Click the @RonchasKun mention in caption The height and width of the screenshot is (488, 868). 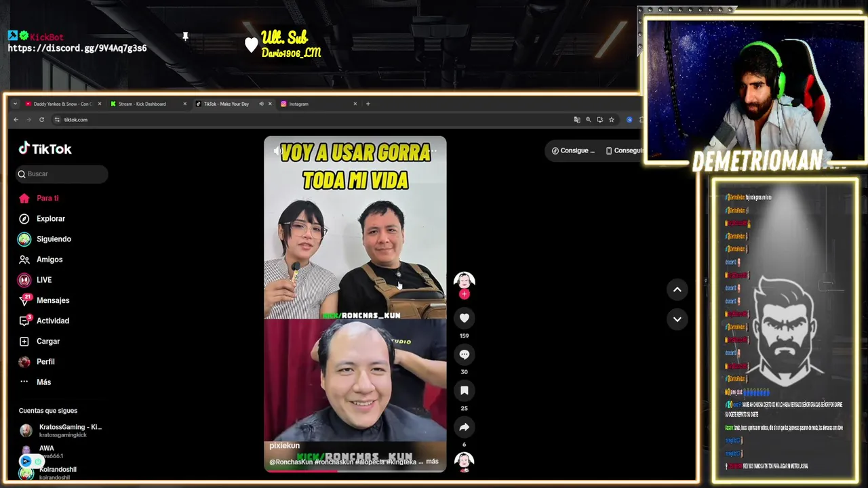tap(291, 462)
